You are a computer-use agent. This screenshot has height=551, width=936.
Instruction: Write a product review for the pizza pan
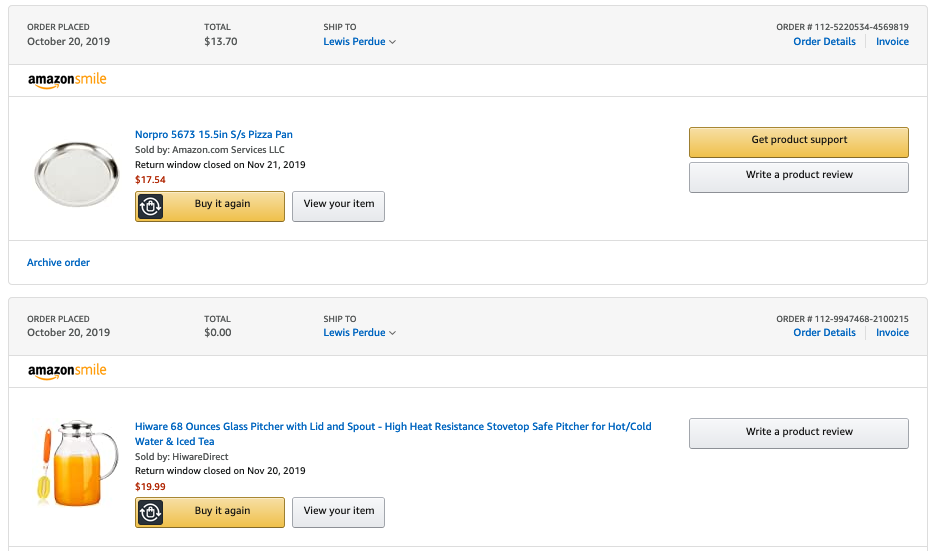click(x=799, y=177)
